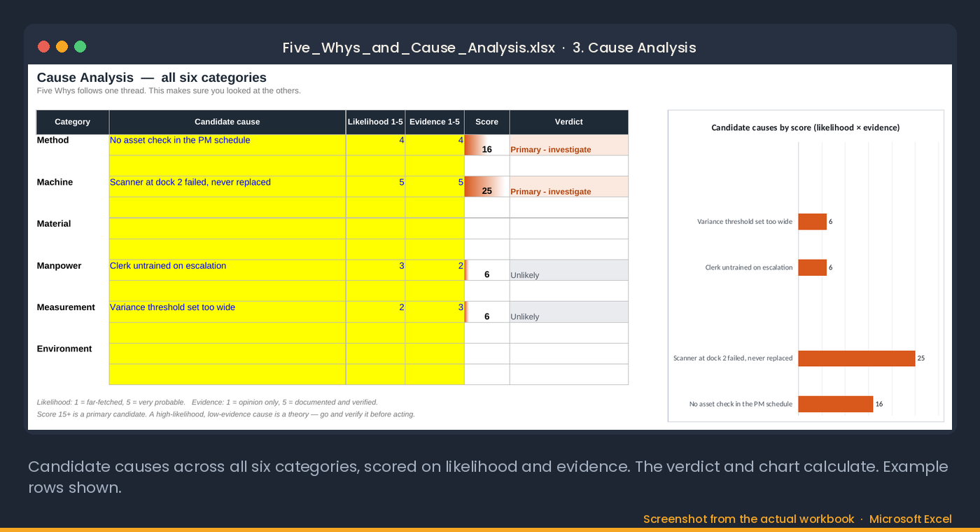980x532 pixels.
Task: Click the chart bar for 'Variance threshold set too wide'
Action: click(x=813, y=221)
